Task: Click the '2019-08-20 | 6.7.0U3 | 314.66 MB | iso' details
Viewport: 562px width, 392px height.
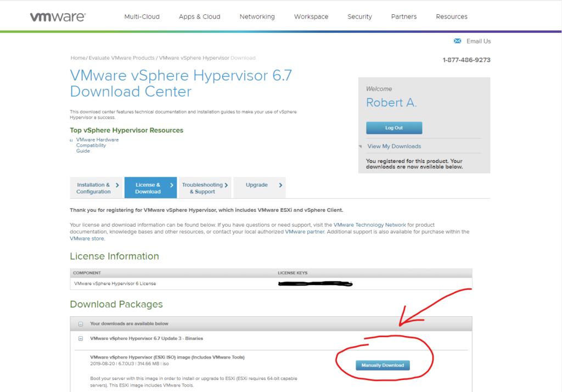Action: coord(130,363)
